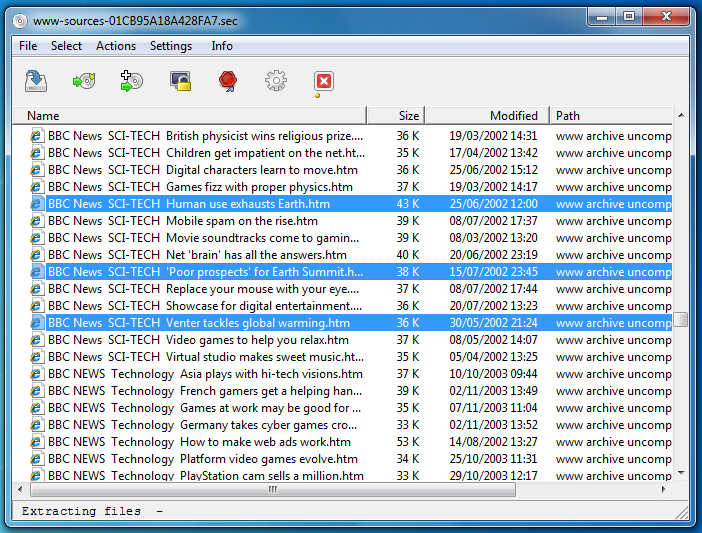
Task: Sort list by the Modified column header
Action: [487, 115]
